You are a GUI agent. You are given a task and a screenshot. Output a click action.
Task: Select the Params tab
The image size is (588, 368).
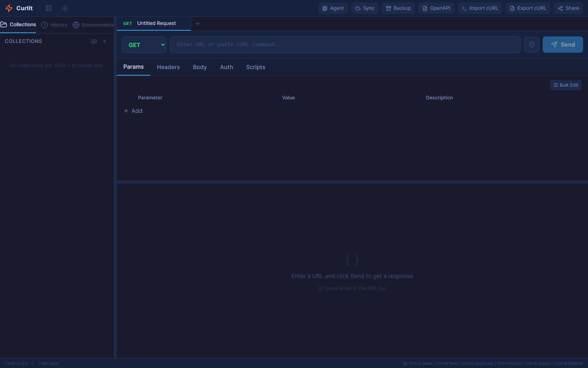(x=134, y=67)
